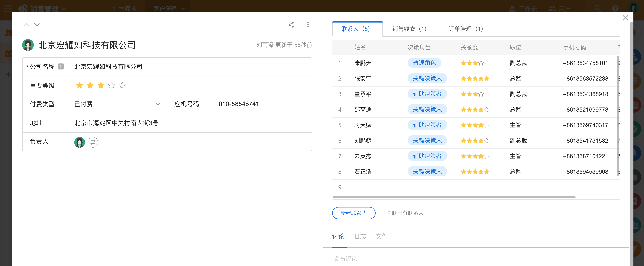Image resolution: width=644 pixels, height=266 pixels.
Task: Click empty row 9 in contacts table
Action: click(x=476, y=187)
